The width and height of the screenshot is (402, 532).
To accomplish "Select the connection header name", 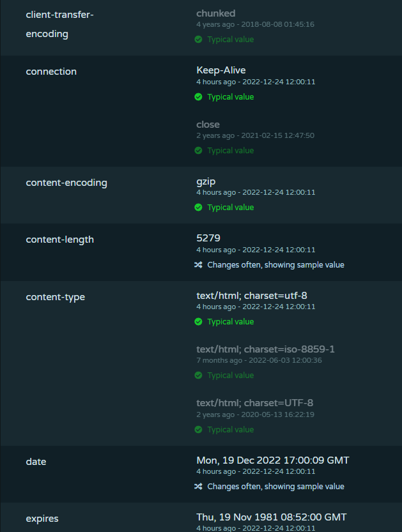I will 51,72.
